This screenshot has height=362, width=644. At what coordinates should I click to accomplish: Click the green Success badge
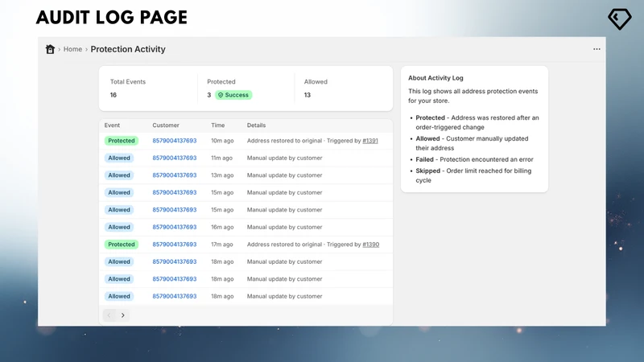click(x=233, y=95)
